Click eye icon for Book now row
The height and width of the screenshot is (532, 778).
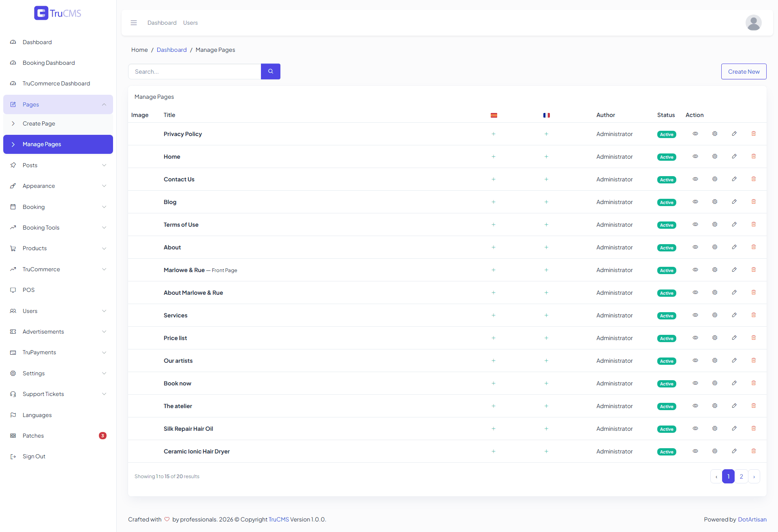pyautogui.click(x=695, y=383)
